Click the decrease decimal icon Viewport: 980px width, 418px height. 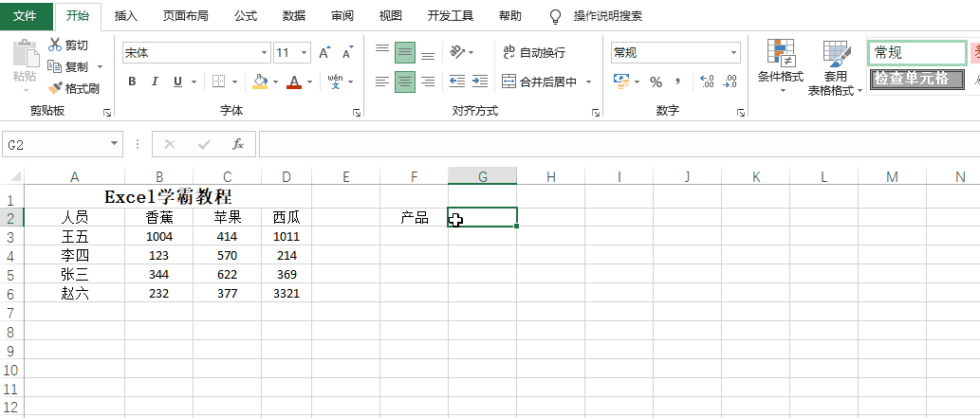(x=730, y=82)
